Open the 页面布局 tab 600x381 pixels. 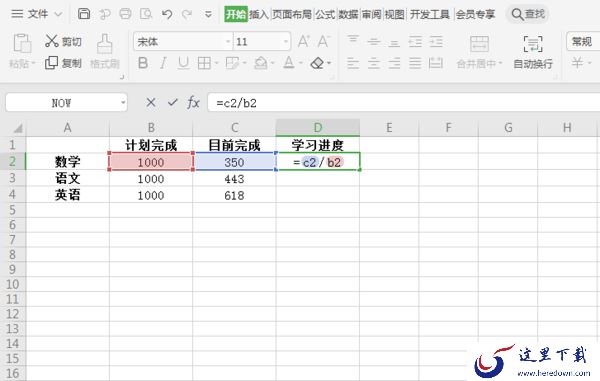292,15
